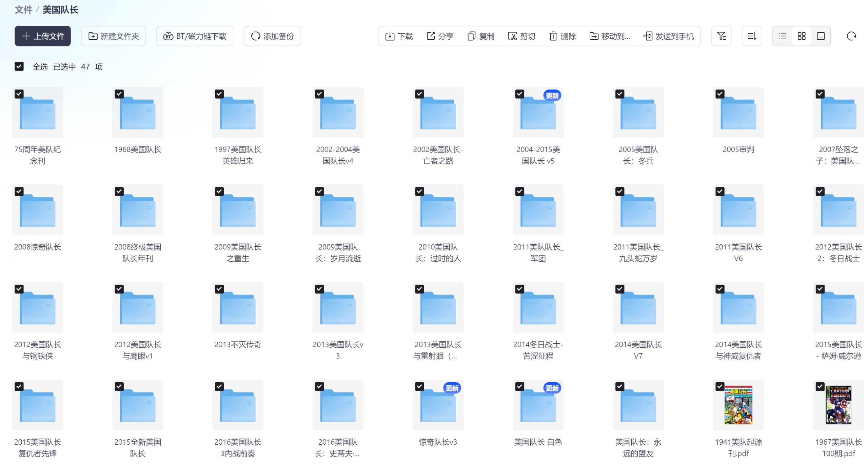Viewport: 868px width, 466px height.
Task: Open the 2004-2015美国队长 v5 folder icon
Action: coord(538,113)
